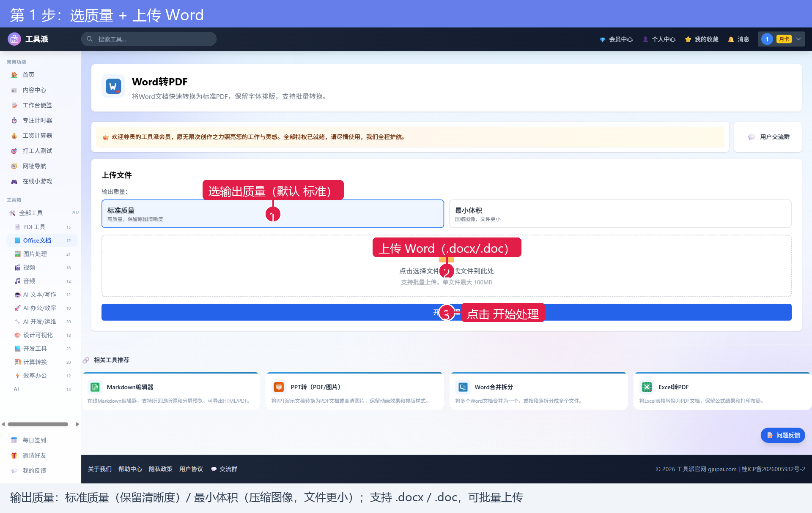The width and height of the screenshot is (812, 513).
Task: Click the 专注计时器 timer icon
Action: (14, 120)
